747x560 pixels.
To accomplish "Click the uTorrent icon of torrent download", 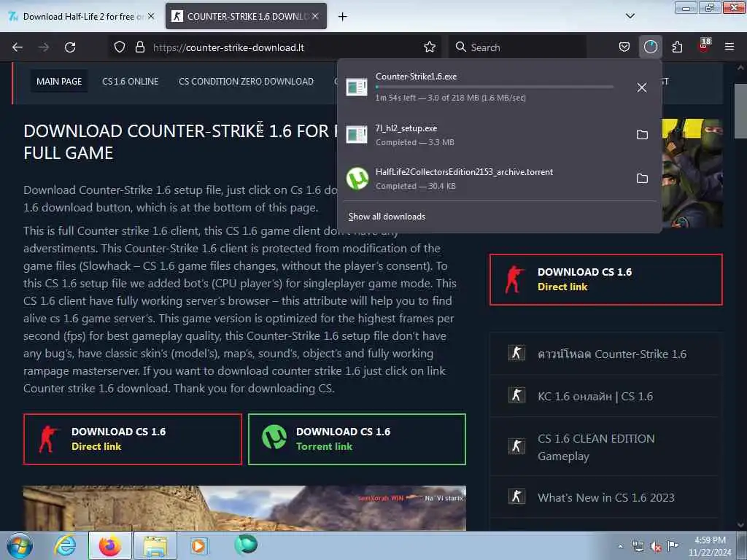I will (357, 179).
